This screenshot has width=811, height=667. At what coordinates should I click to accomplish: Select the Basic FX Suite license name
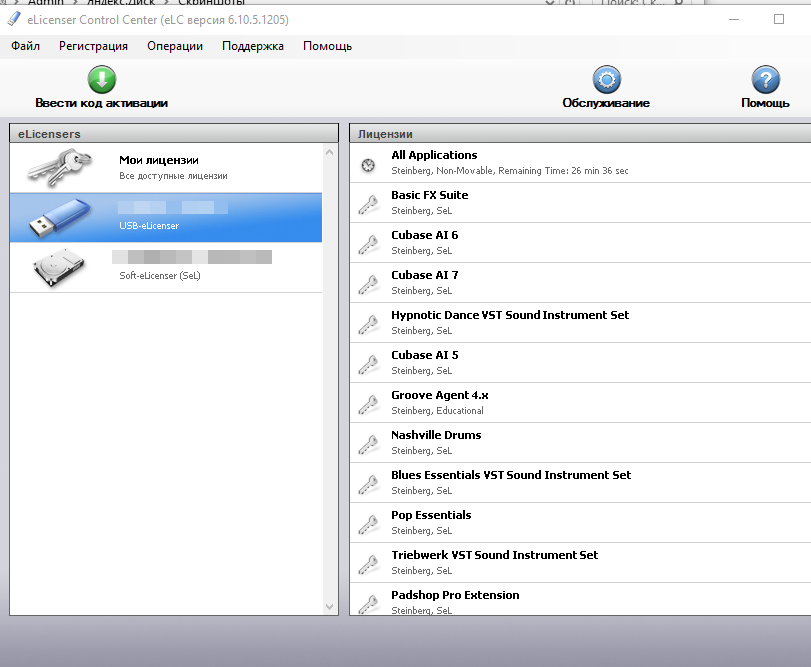[x=429, y=195]
